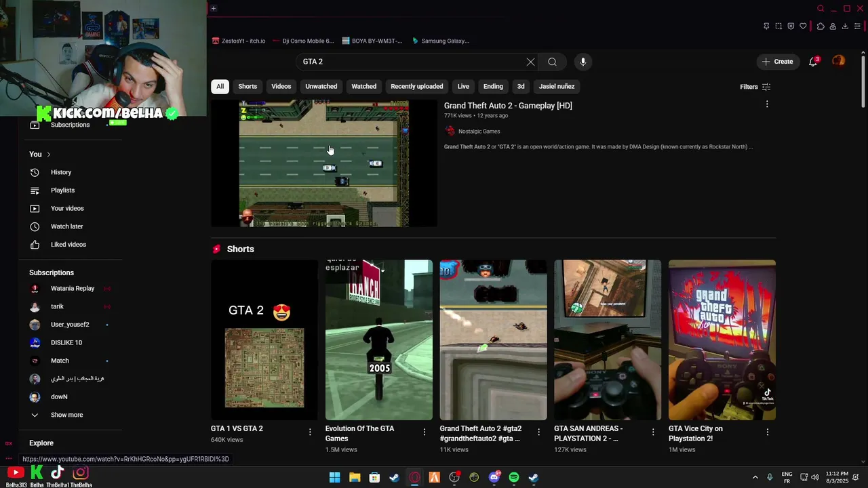The height and width of the screenshot is (488, 868).
Task: Open Discord from the taskbar
Action: [494, 477]
